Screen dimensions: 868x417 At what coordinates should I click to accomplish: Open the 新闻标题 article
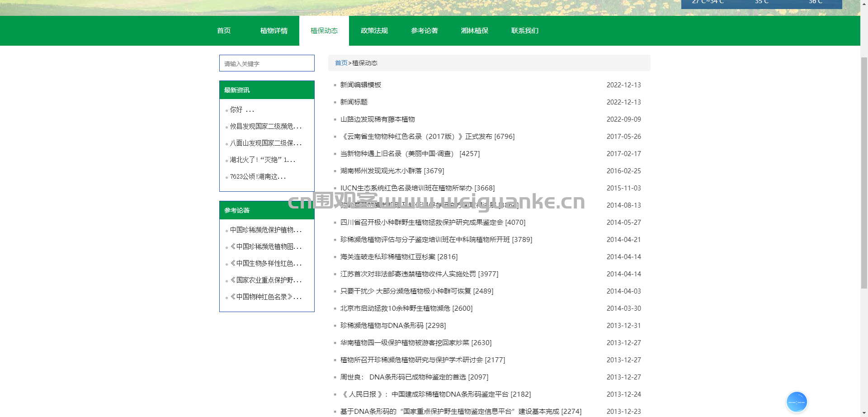pyautogui.click(x=354, y=102)
